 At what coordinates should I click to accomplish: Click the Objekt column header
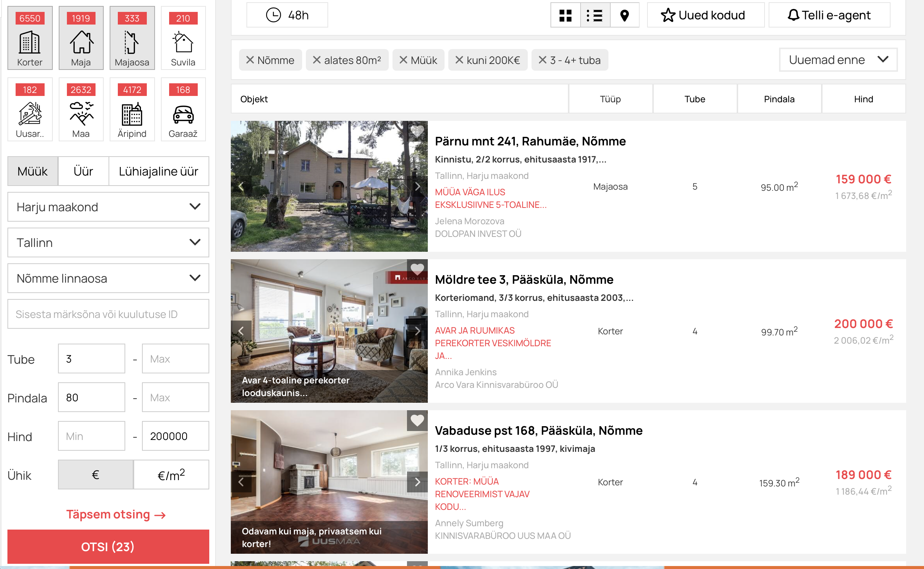[x=400, y=99]
